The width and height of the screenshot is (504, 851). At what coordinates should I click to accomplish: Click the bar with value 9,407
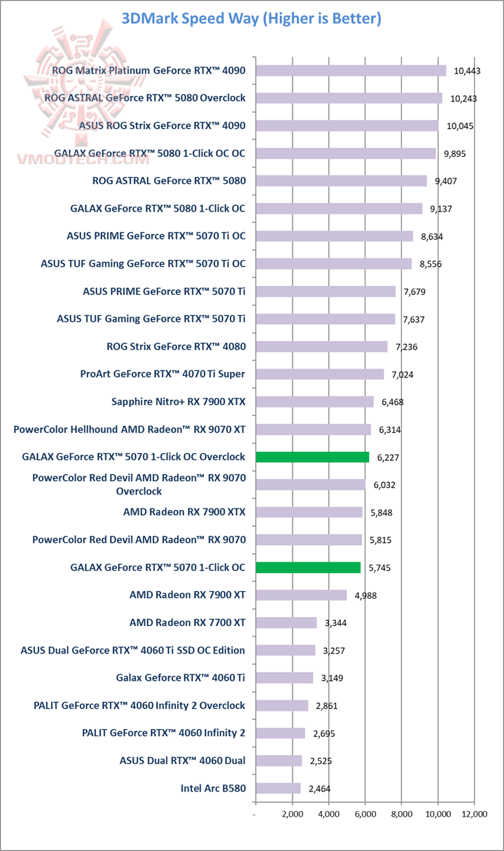pos(342,181)
